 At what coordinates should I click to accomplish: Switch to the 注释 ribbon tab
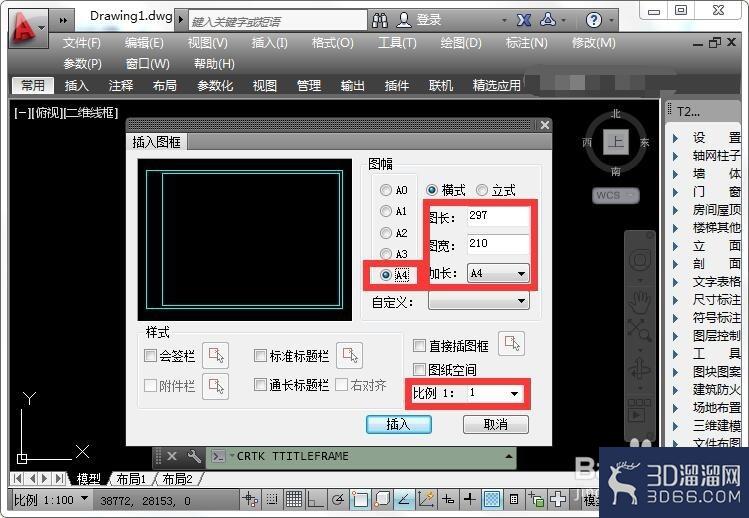(120, 86)
